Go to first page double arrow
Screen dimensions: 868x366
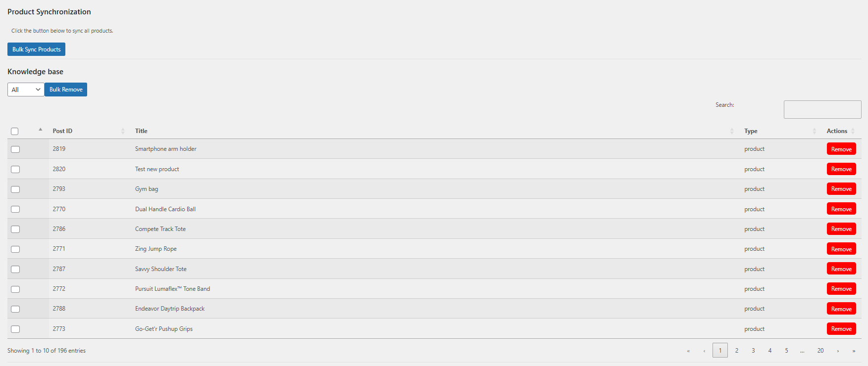click(x=688, y=351)
